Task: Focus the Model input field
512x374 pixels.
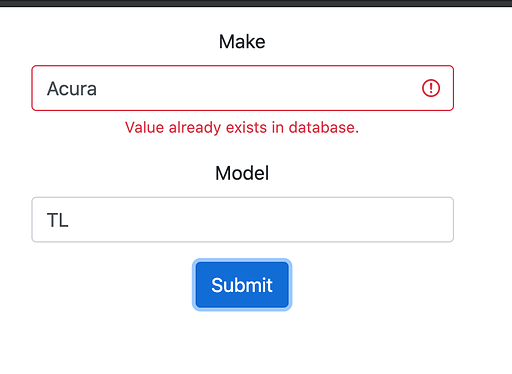Action: [243, 220]
